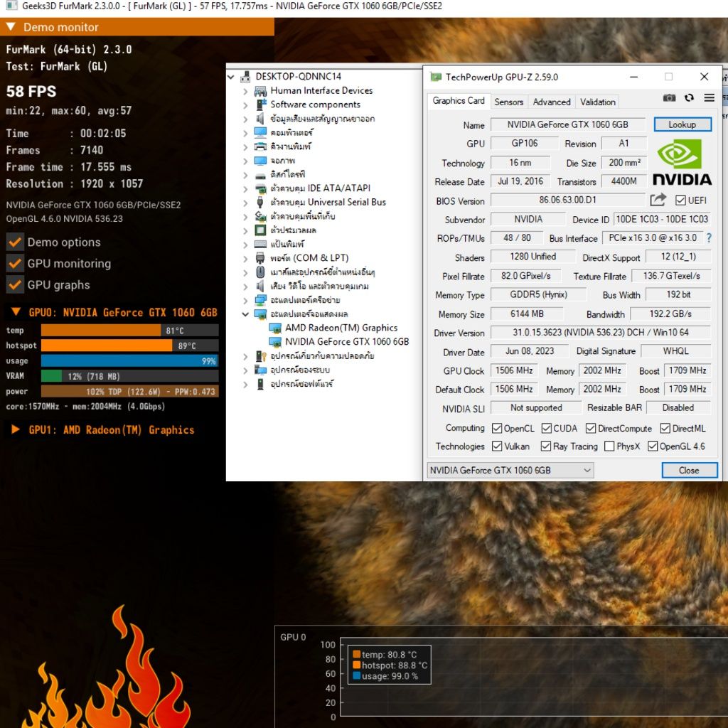Viewport: 728px width, 728px height.
Task: Click the COM & LPT ports icon
Action: 260,258
